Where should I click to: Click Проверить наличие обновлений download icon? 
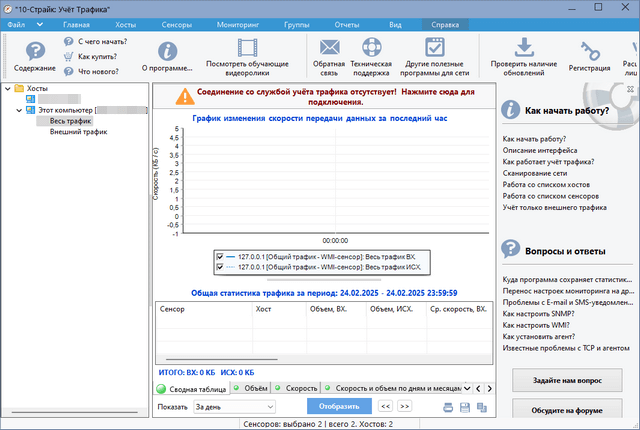522,47
